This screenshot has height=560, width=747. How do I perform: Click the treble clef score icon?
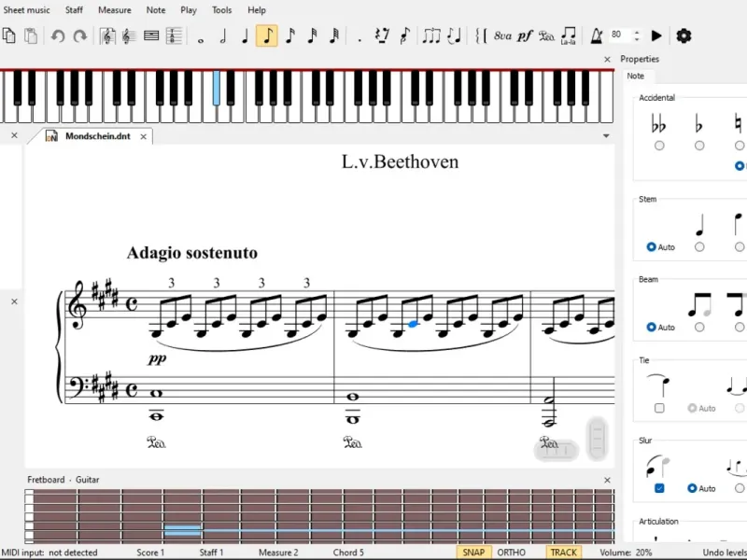coord(107,36)
